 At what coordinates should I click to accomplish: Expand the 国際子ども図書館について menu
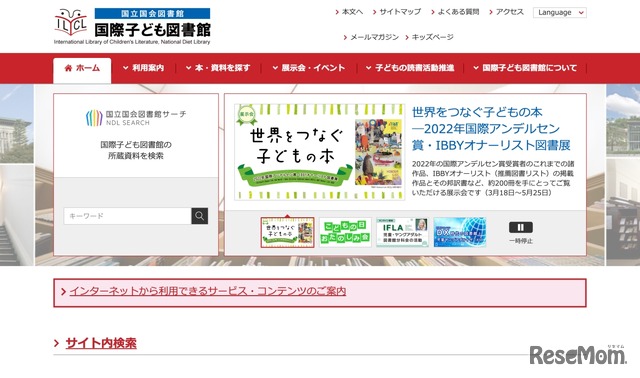(x=525, y=68)
